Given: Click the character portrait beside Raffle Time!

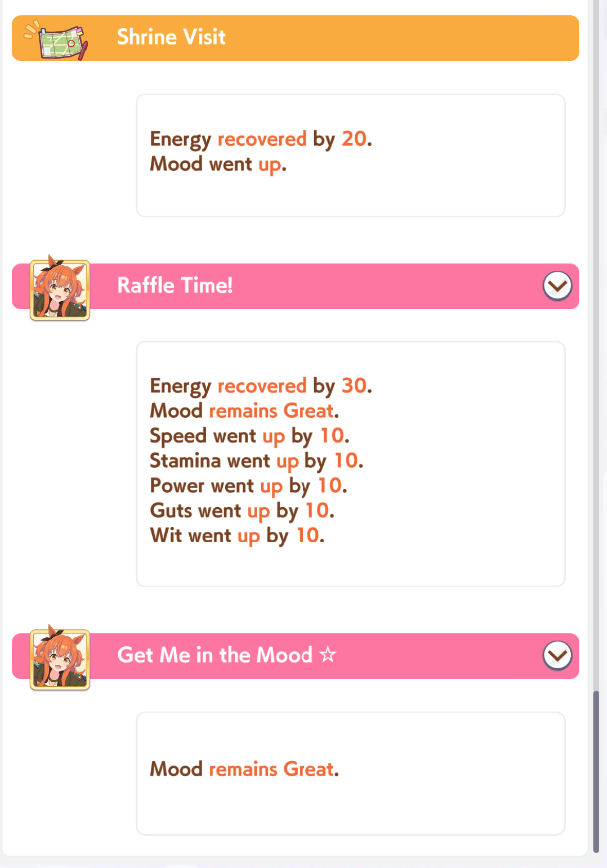Looking at the screenshot, I should (x=59, y=289).
